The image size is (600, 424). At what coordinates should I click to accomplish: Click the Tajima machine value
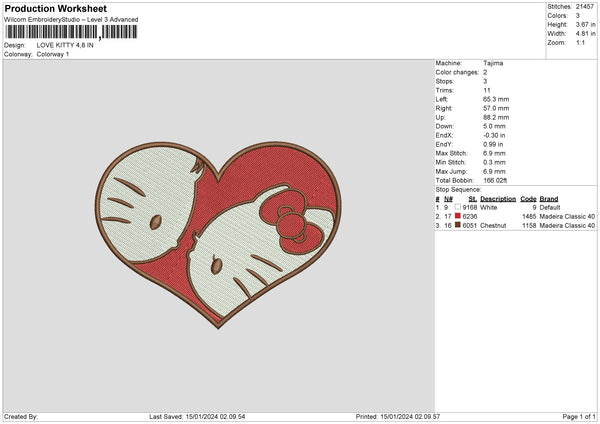(x=493, y=64)
